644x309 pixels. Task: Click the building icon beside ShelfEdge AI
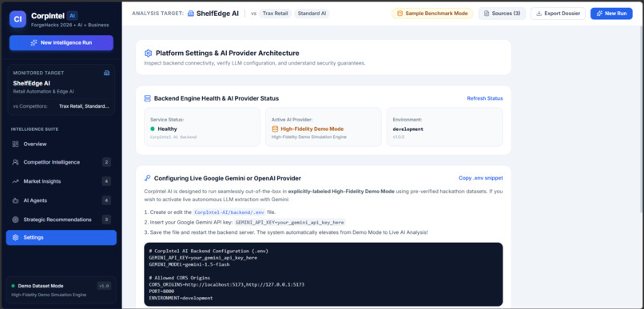191,13
